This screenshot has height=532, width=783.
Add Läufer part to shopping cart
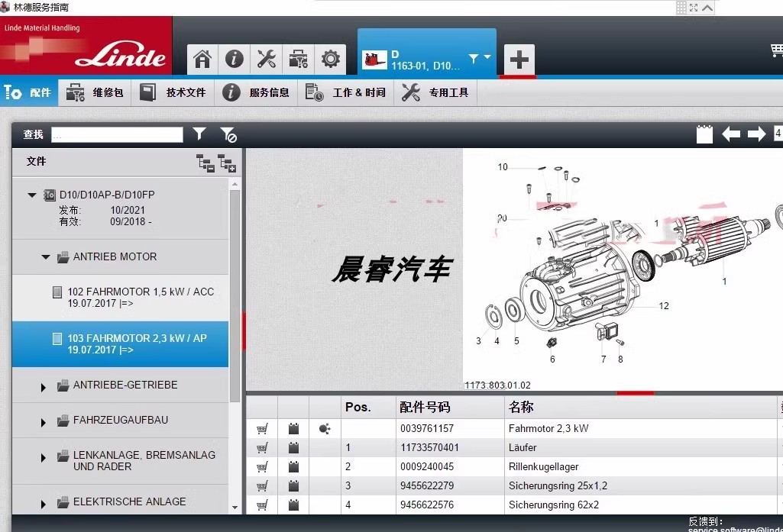[x=262, y=447]
